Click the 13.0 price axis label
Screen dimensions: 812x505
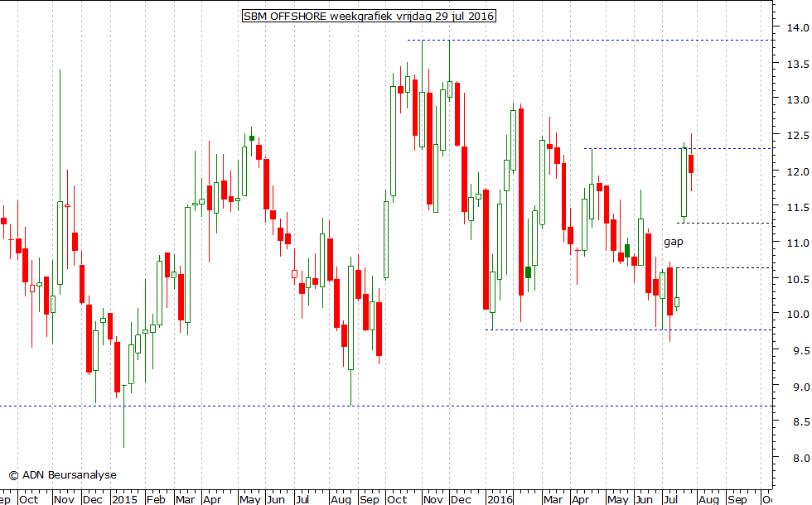point(798,100)
